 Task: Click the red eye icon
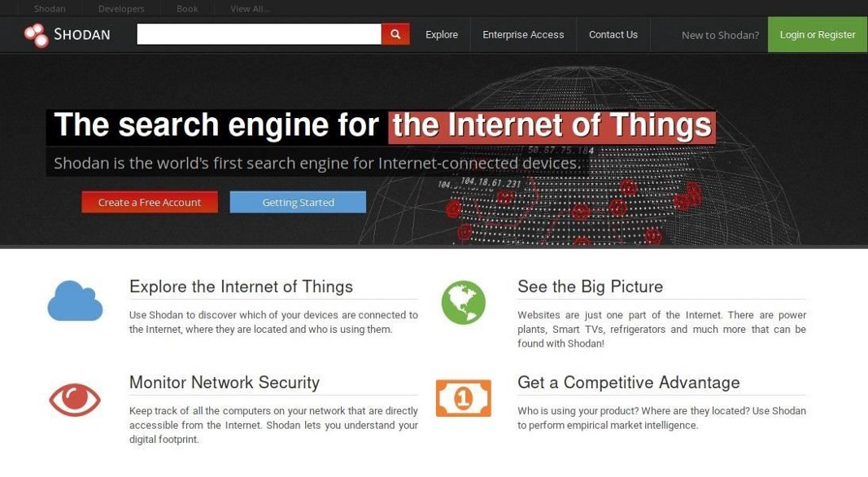(x=75, y=400)
